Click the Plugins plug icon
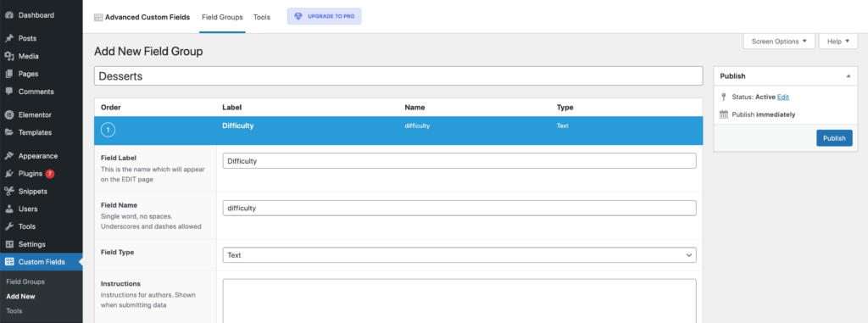The height and width of the screenshot is (323, 868). tap(8, 174)
